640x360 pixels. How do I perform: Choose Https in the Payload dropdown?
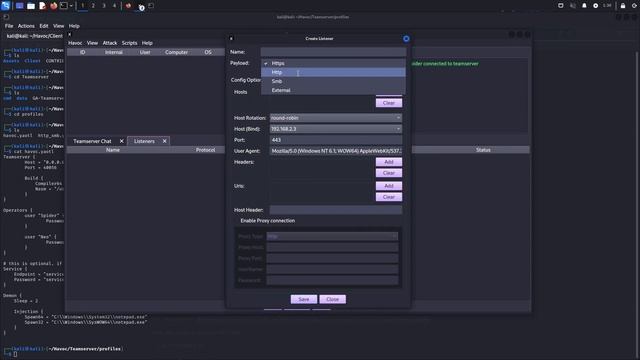point(333,63)
